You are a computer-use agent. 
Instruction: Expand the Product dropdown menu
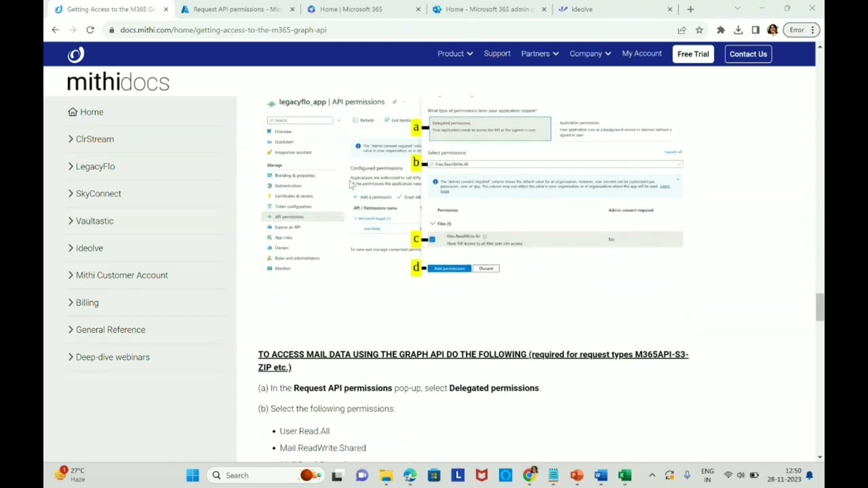(x=455, y=54)
